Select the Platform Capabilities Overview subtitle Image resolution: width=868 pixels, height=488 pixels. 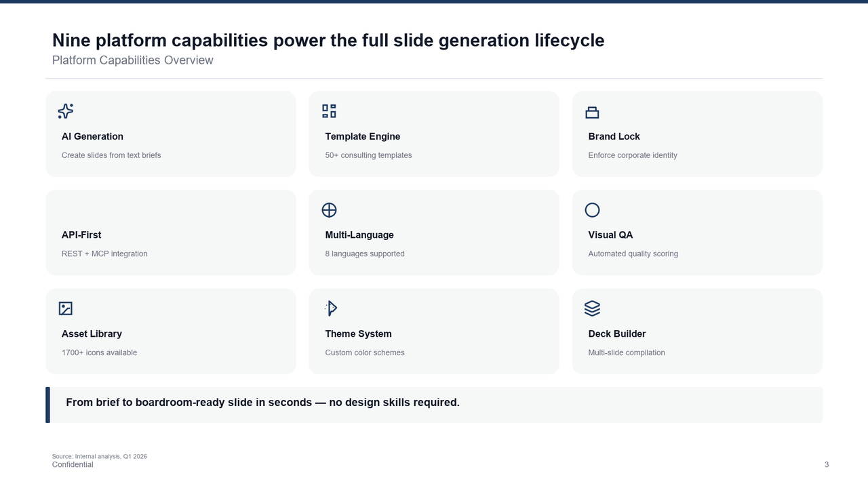[132, 60]
